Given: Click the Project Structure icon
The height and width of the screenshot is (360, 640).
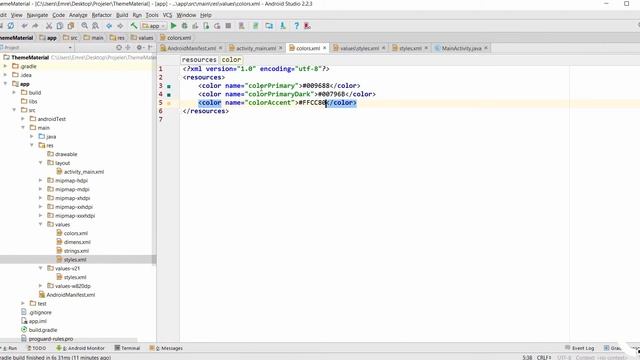Looking at the screenshot, I should point(269,26).
